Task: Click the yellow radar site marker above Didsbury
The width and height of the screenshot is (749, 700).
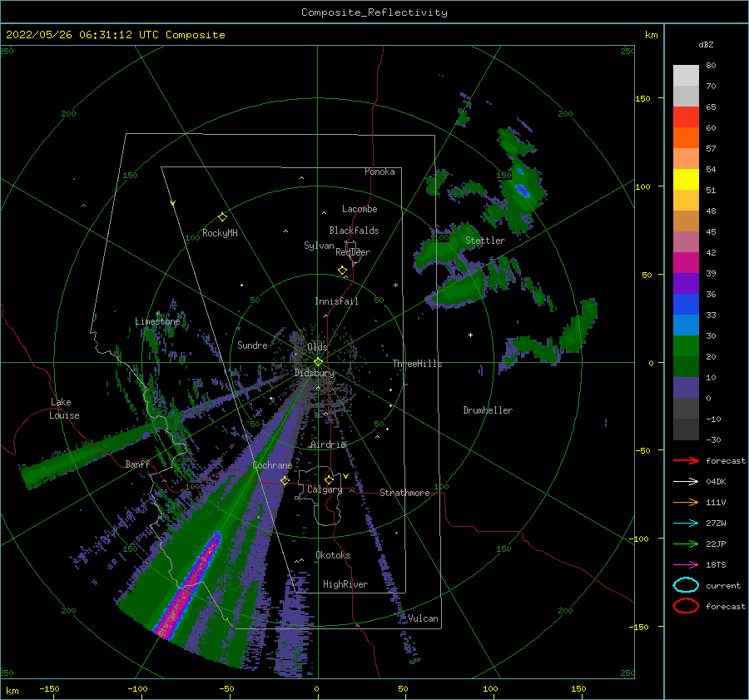Action: pos(318,362)
